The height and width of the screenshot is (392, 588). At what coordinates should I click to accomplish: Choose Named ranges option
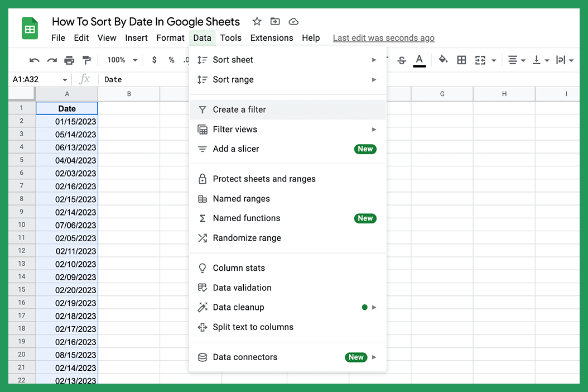[x=288, y=199]
